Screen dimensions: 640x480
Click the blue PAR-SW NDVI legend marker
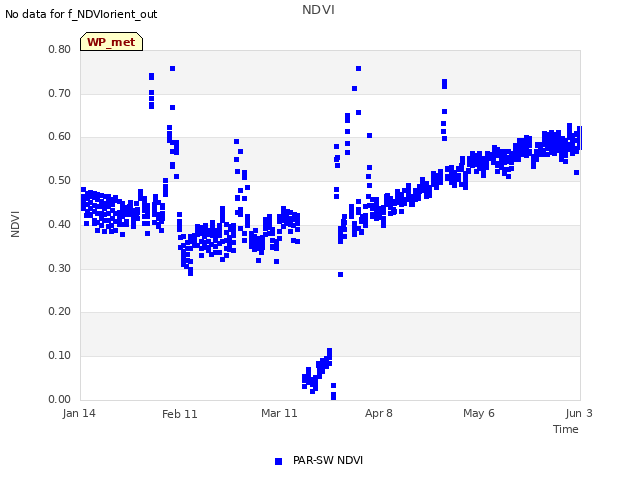278,461
